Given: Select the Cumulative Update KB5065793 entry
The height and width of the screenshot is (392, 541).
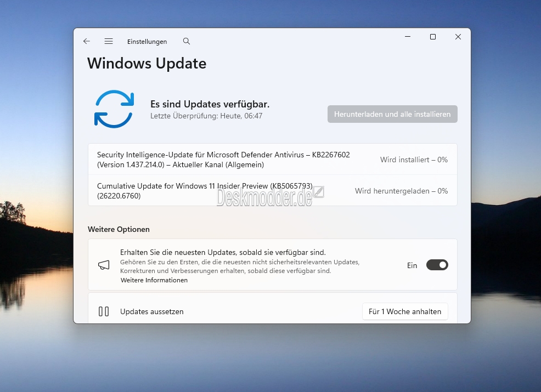Looking at the screenshot, I should point(273,191).
